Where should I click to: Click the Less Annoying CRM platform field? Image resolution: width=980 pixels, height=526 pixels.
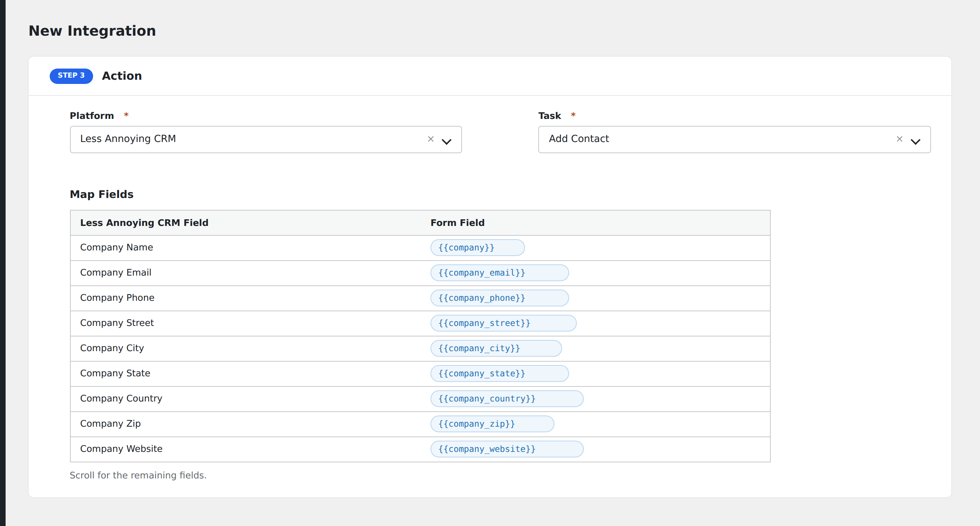click(266, 140)
